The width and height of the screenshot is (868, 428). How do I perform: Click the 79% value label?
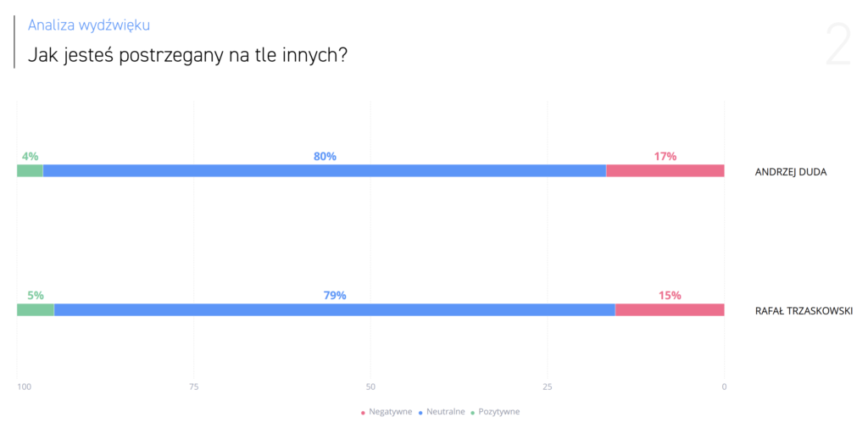[x=335, y=295]
